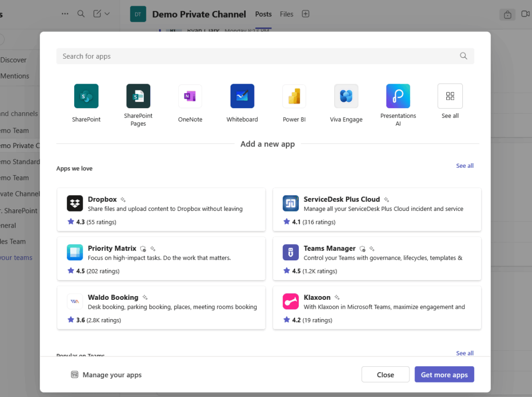Screen dimensions: 532x397
Task: Click the Klaxoon app logo
Action: point(291,301)
